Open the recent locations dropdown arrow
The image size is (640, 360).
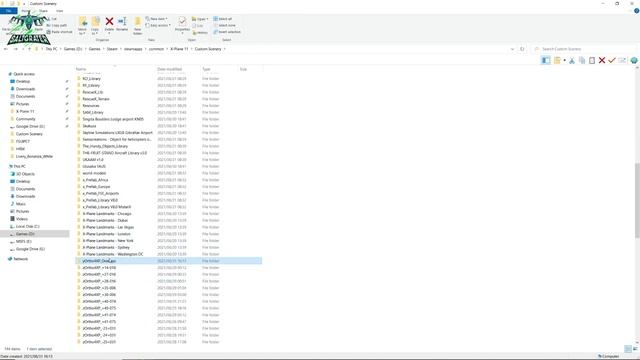pyautogui.click(x=23, y=49)
